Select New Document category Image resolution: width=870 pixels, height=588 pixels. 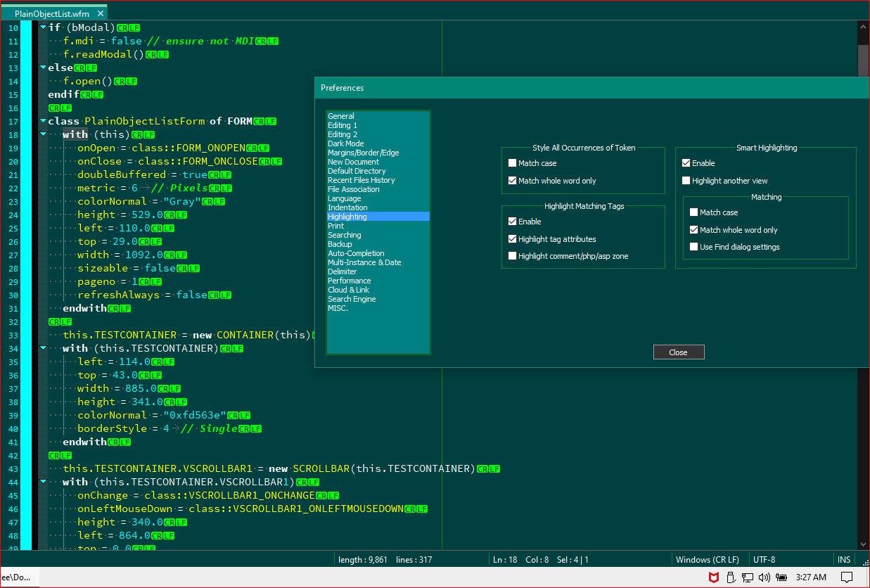(378, 162)
